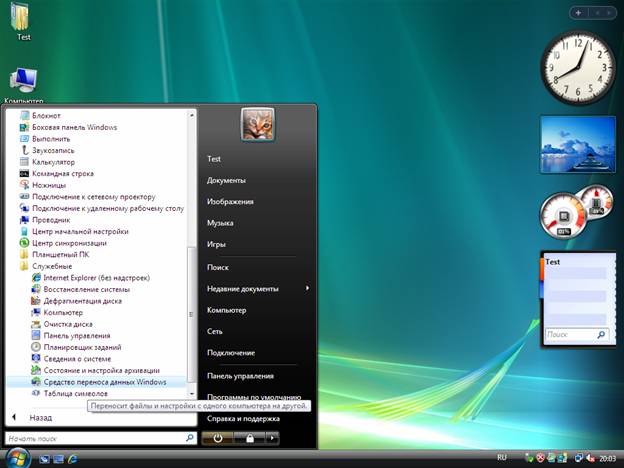This screenshot has width=624, height=468.
Task: Collapse the Служебные folder
Action: coord(47,266)
